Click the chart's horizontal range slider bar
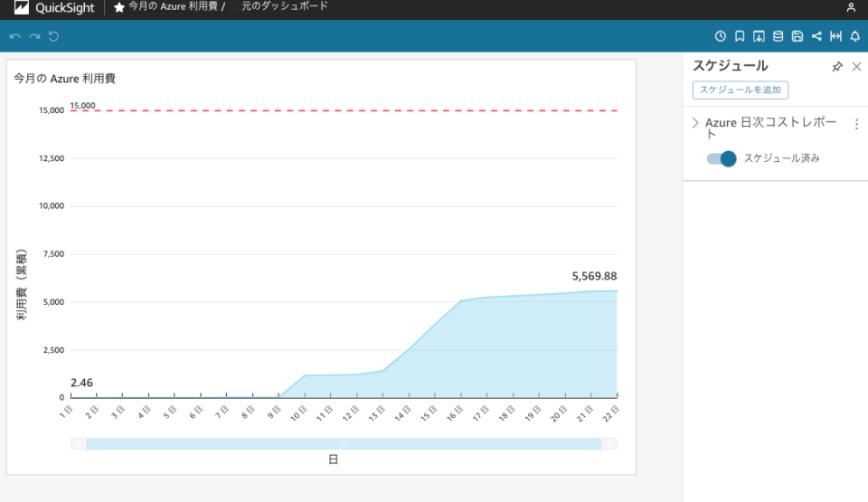Image resolution: width=868 pixels, height=502 pixels. (344, 444)
